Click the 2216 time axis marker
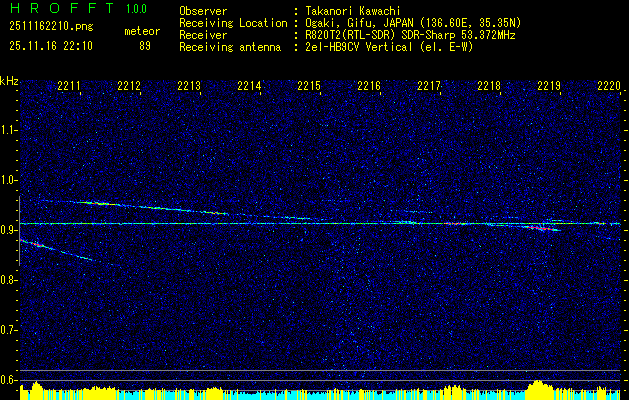Screen dimensions: 629x400 coord(369,86)
